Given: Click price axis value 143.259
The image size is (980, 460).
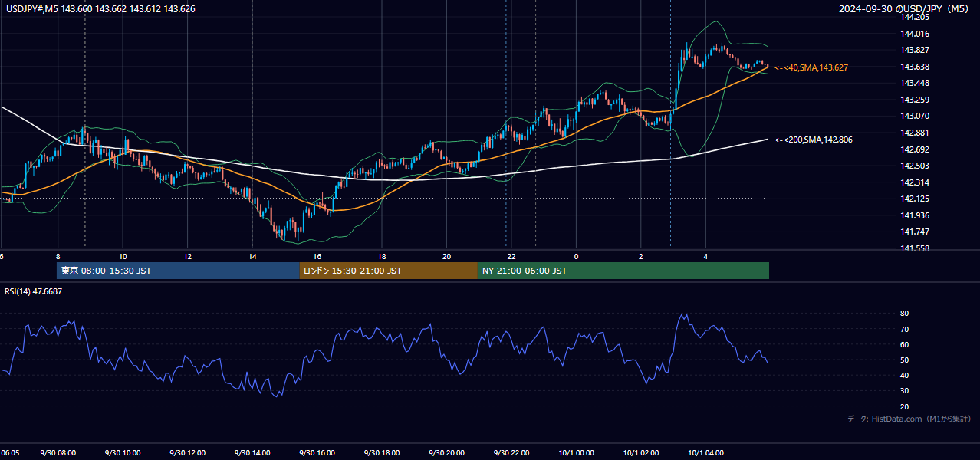Looking at the screenshot, I should 915,100.
